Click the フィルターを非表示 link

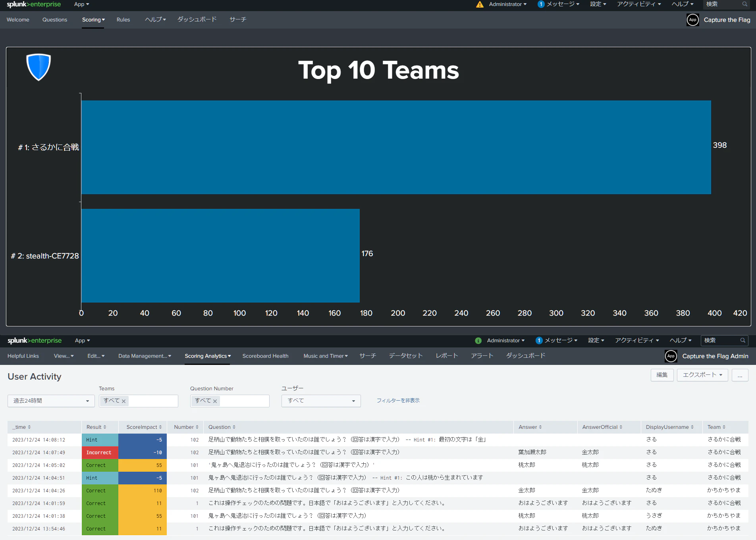398,401
